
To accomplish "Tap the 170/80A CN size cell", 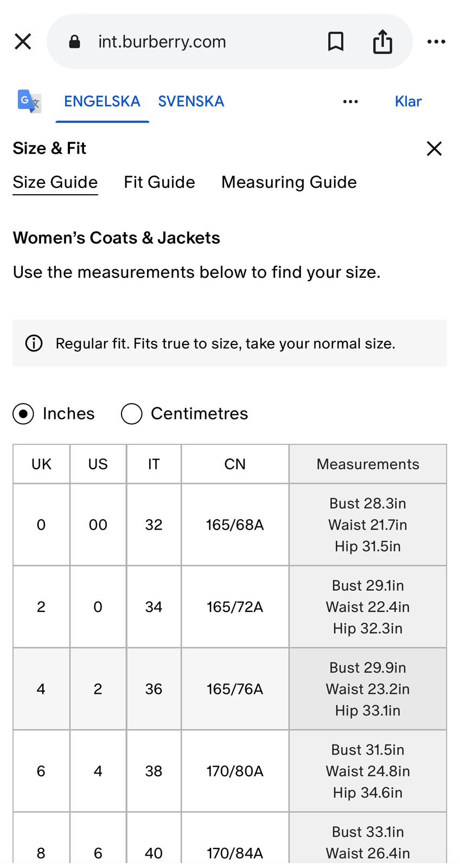I will click(x=235, y=771).
